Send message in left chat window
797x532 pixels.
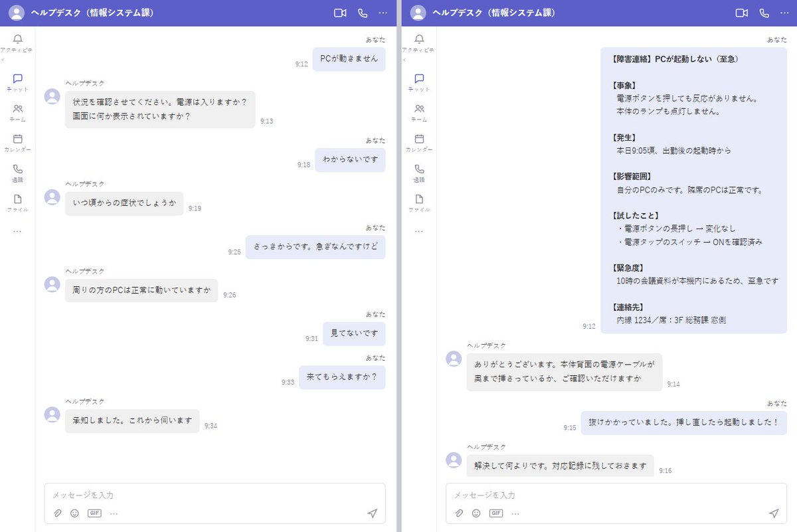(372, 513)
